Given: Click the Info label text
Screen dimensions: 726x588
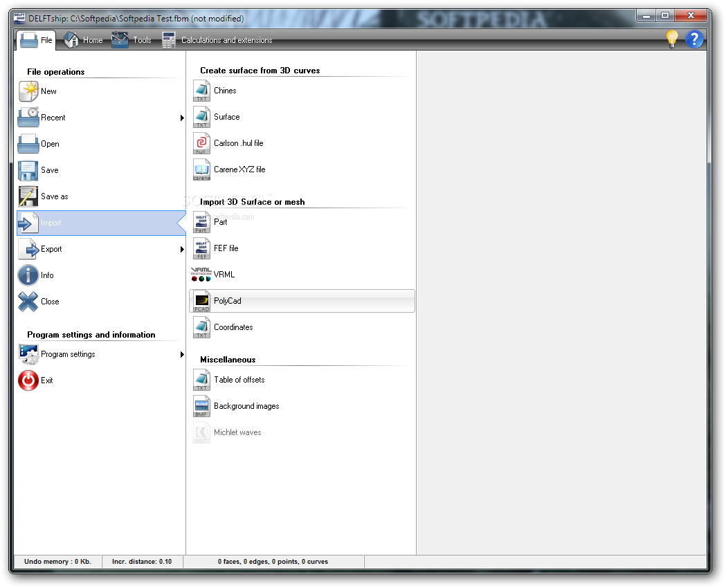Looking at the screenshot, I should pos(47,275).
